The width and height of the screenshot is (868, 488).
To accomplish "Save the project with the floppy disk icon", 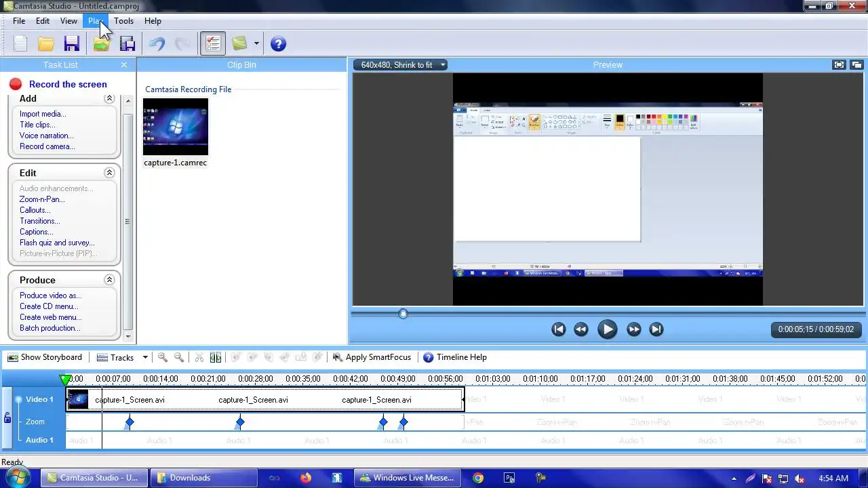I will click(71, 44).
